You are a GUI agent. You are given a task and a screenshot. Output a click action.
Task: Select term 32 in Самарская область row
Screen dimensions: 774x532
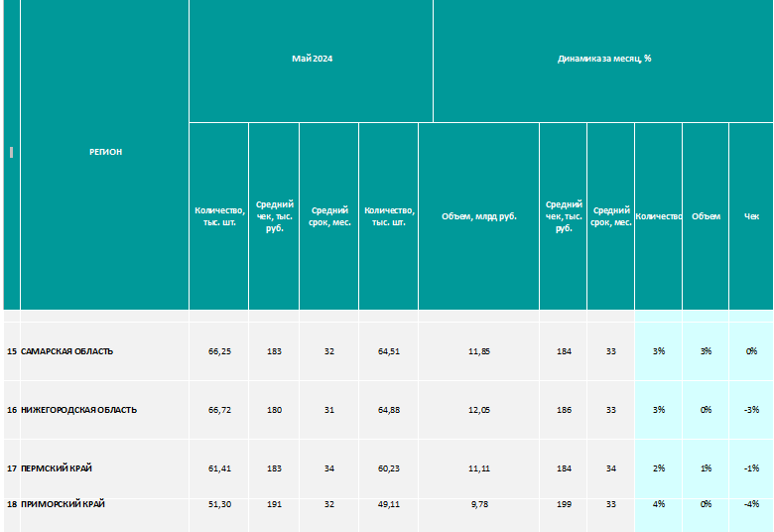329,351
